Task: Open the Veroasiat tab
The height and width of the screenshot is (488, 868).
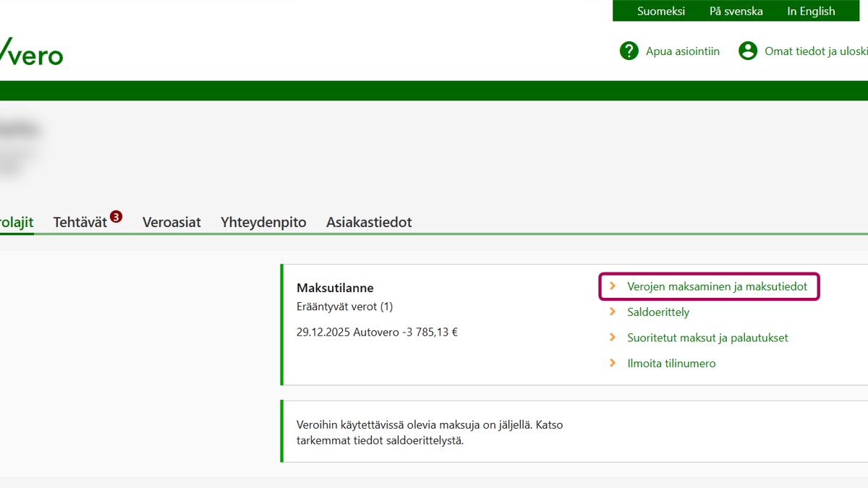Action: pyautogui.click(x=171, y=223)
